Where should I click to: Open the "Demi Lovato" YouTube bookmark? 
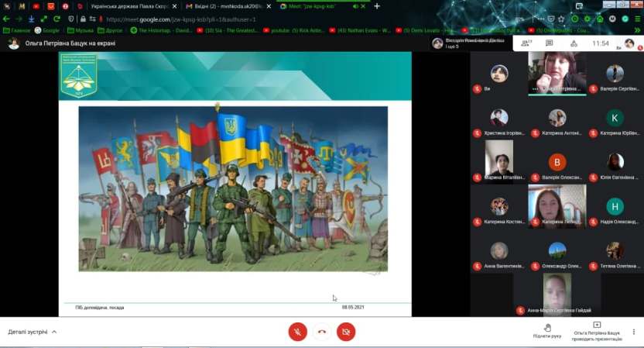426,30
